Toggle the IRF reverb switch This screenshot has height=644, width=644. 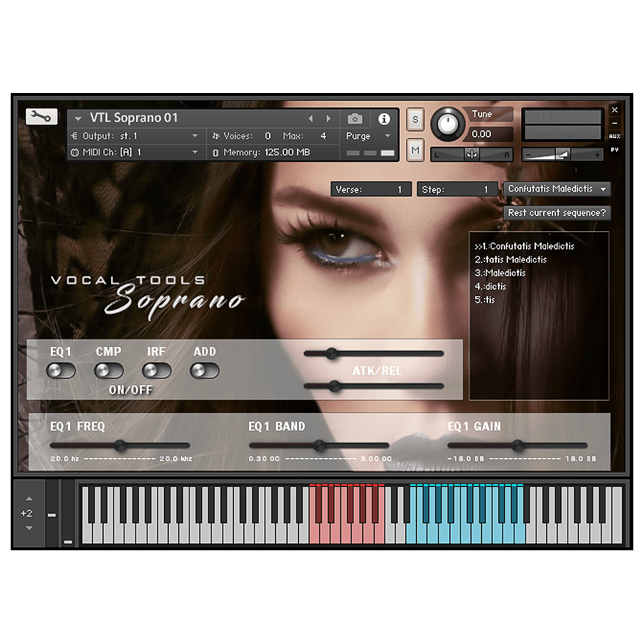pos(157,371)
